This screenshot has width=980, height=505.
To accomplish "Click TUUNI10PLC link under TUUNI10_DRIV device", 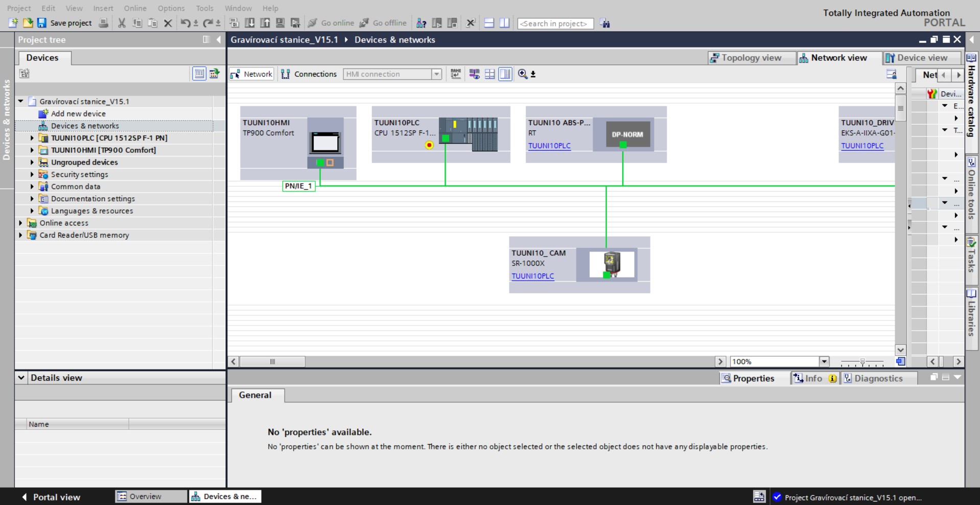I will 862,146.
